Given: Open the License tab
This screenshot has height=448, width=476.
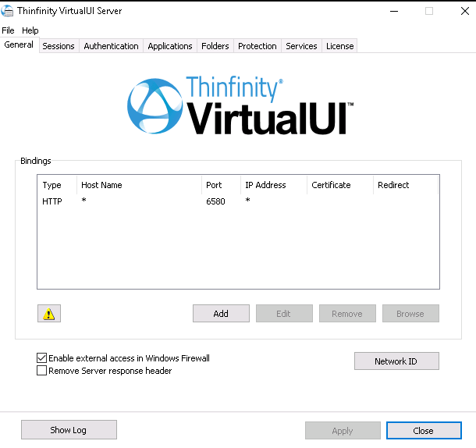Looking at the screenshot, I should (340, 46).
